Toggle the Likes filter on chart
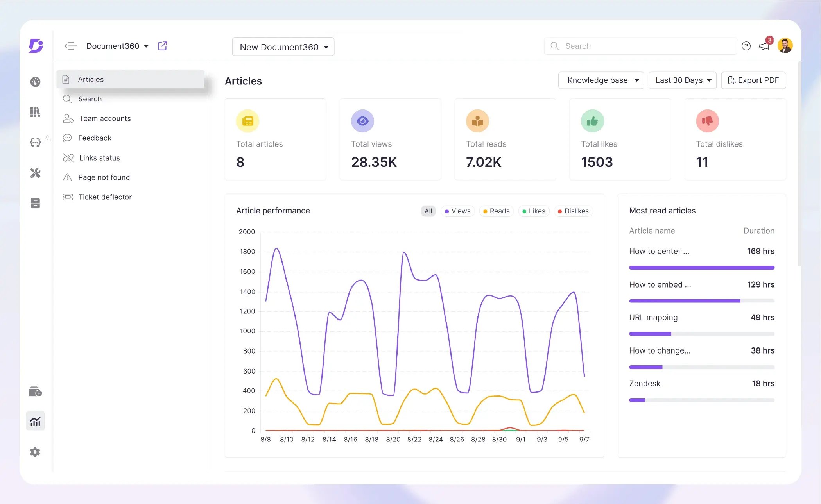 532,211
